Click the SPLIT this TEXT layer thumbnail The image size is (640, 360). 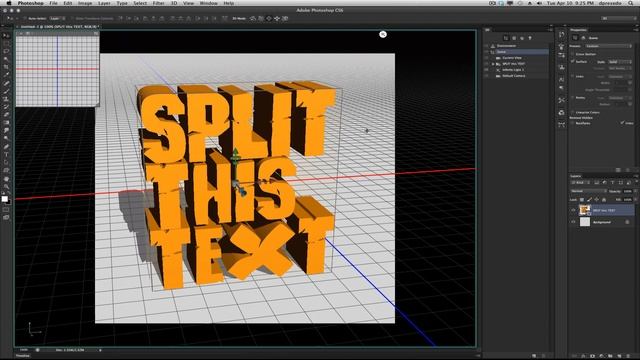pos(585,210)
